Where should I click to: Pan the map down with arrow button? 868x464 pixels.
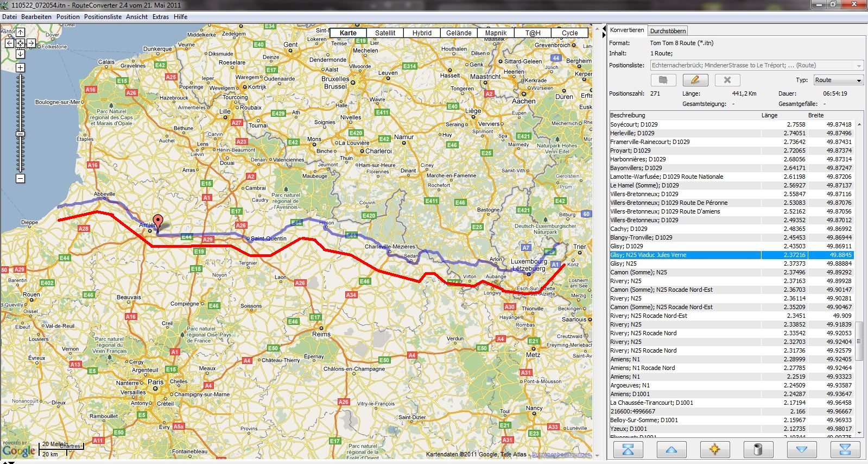click(20, 54)
